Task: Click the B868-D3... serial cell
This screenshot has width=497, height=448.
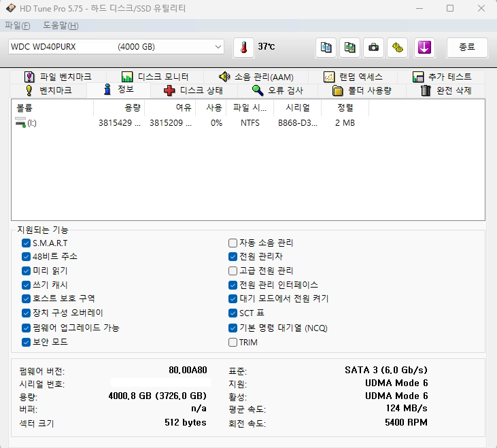Action: pyautogui.click(x=297, y=122)
